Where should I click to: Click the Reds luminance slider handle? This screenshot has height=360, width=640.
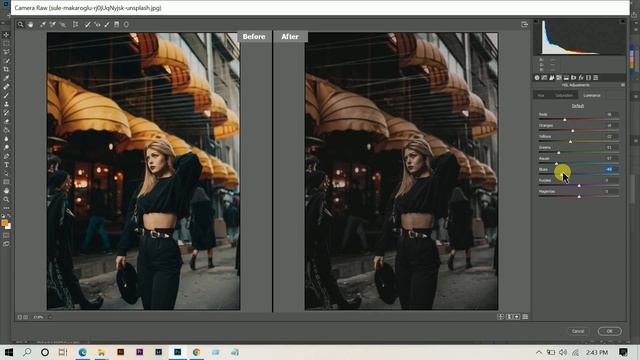[x=565, y=120]
